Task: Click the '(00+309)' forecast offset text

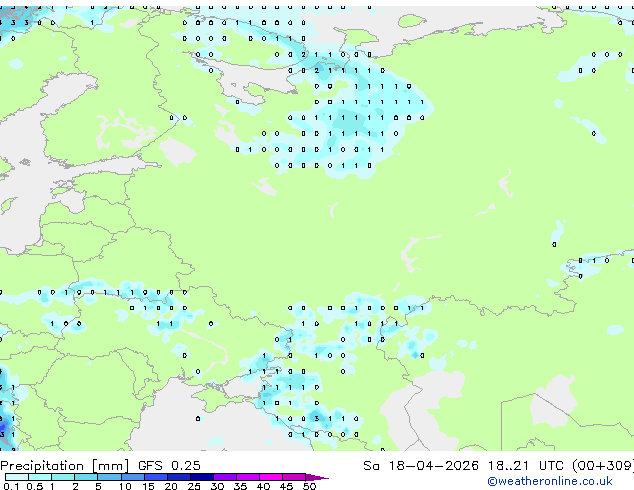Action: pos(603,466)
